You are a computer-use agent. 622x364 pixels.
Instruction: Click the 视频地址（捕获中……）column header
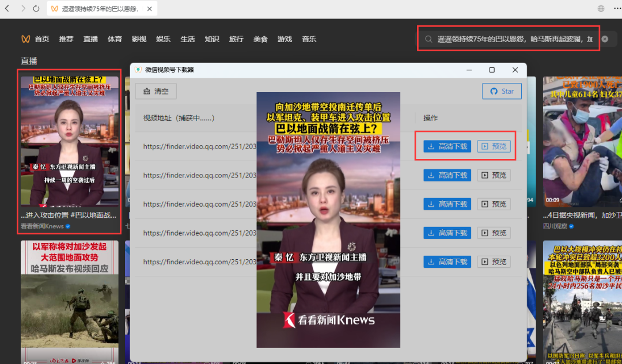(179, 117)
